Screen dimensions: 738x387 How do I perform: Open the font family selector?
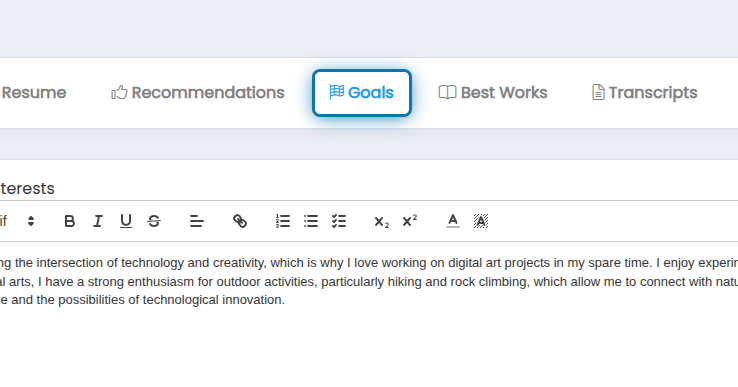tap(18, 221)
